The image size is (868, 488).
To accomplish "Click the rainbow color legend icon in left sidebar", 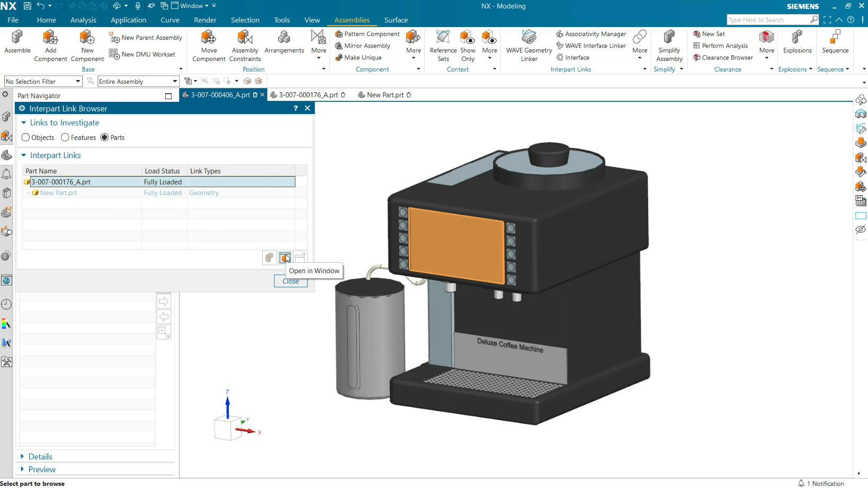I will click(7, 324).
